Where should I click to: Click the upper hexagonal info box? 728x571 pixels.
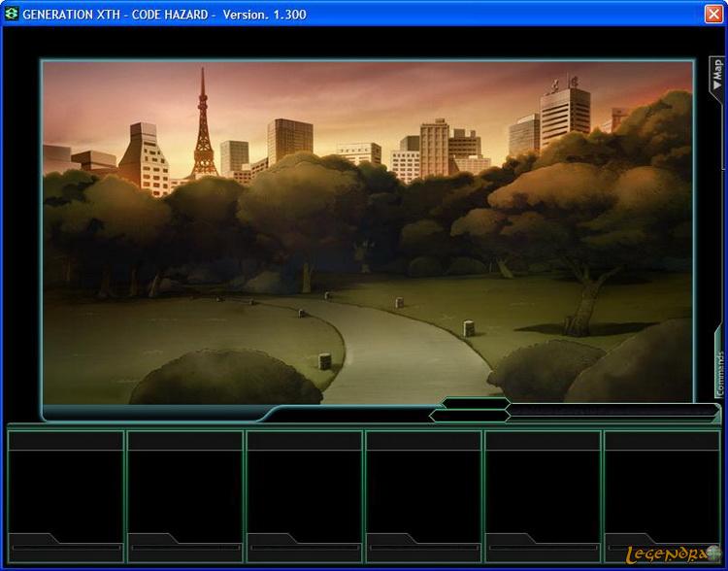click(x=476, y=403)
